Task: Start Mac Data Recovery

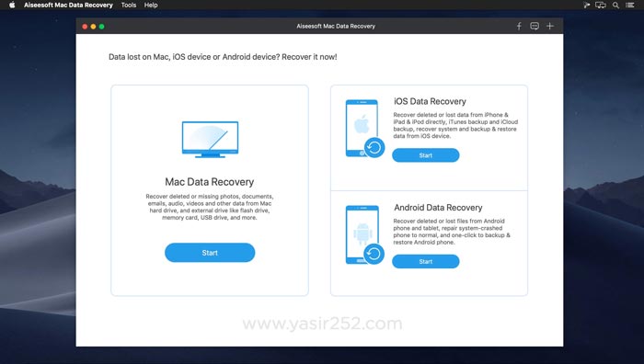Action: click(210, 253)
